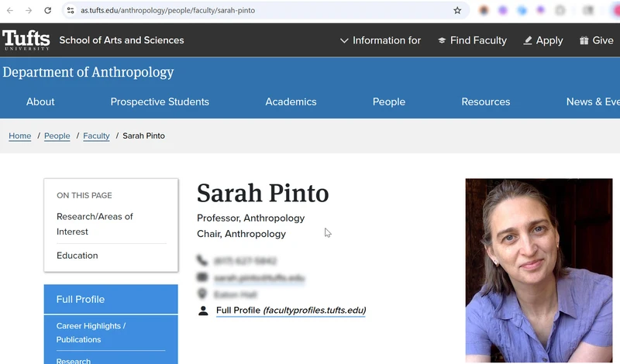The image size is (620, 364).
Task: Click the text Chair, Anthropology
Action: click(241, 234)
